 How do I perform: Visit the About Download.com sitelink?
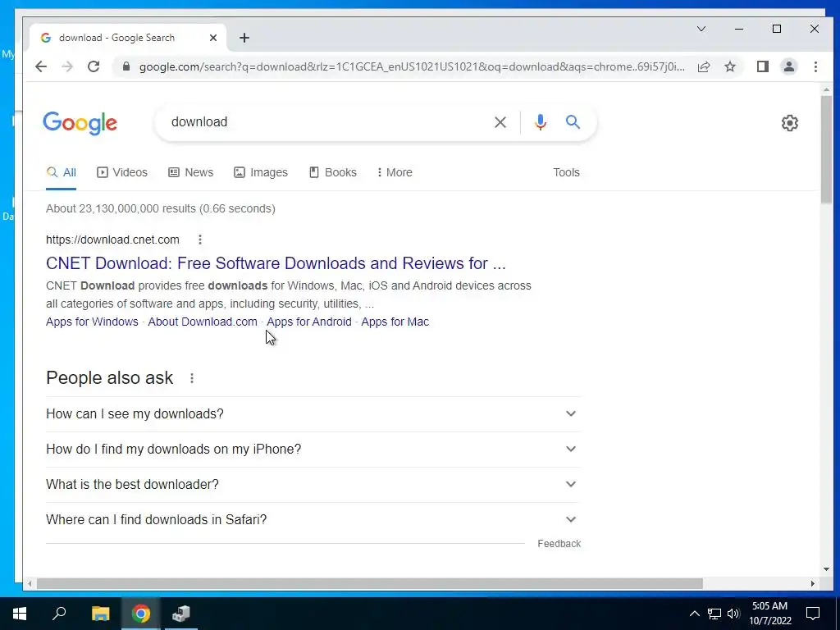[x=203, y=322]
